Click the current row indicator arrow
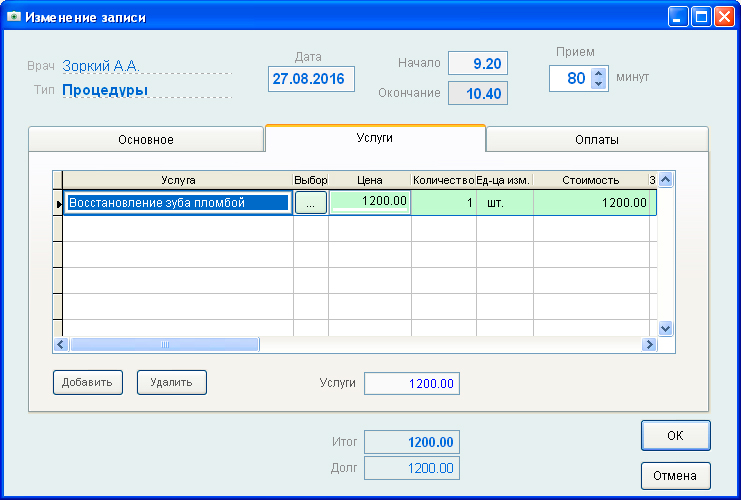 tap(58, 204)
